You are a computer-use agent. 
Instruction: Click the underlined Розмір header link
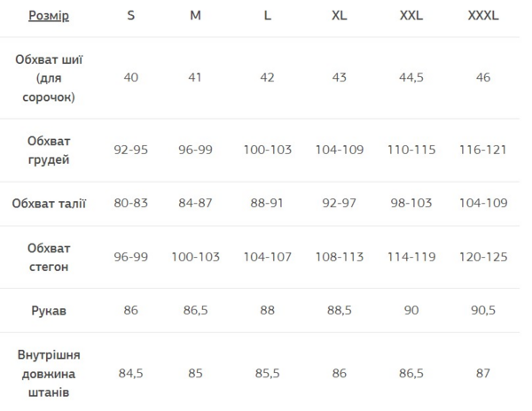point(49,16)
